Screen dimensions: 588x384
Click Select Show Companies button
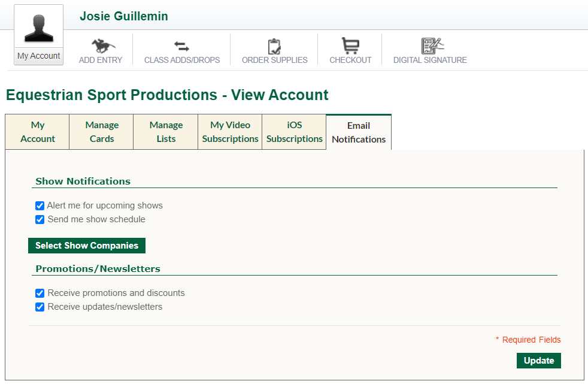coord(87,246)
